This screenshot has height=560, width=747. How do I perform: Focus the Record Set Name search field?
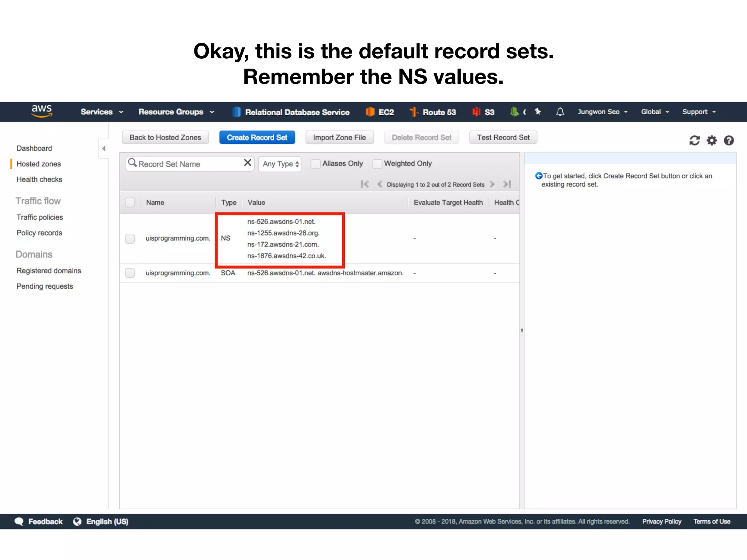coord(190,164)
